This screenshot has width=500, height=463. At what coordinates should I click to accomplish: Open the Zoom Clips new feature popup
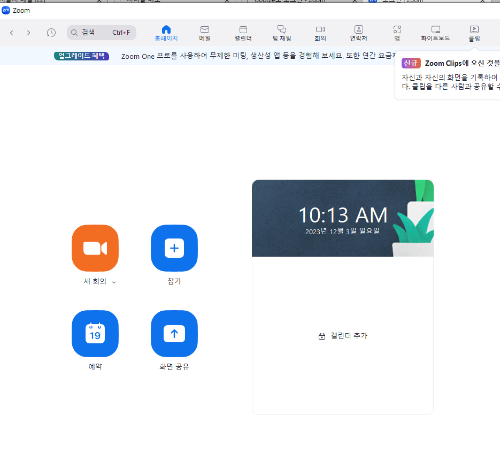coord(447,75)
